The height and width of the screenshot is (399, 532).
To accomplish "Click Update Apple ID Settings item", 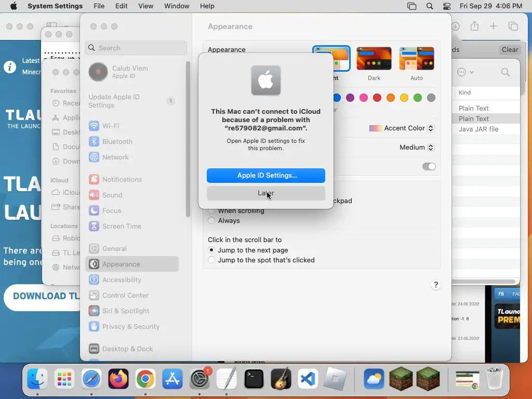I will (132, 101).
